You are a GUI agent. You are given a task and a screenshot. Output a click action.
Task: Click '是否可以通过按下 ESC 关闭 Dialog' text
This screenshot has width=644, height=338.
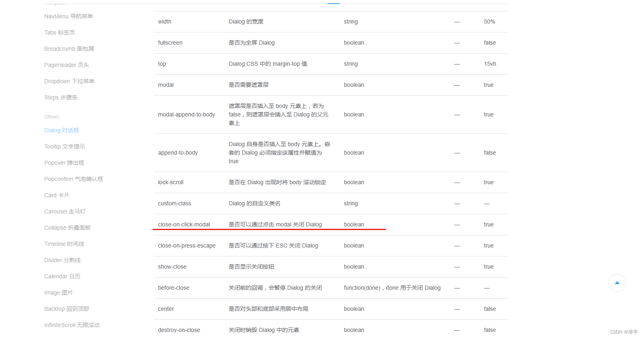click(x=273, y=245)
